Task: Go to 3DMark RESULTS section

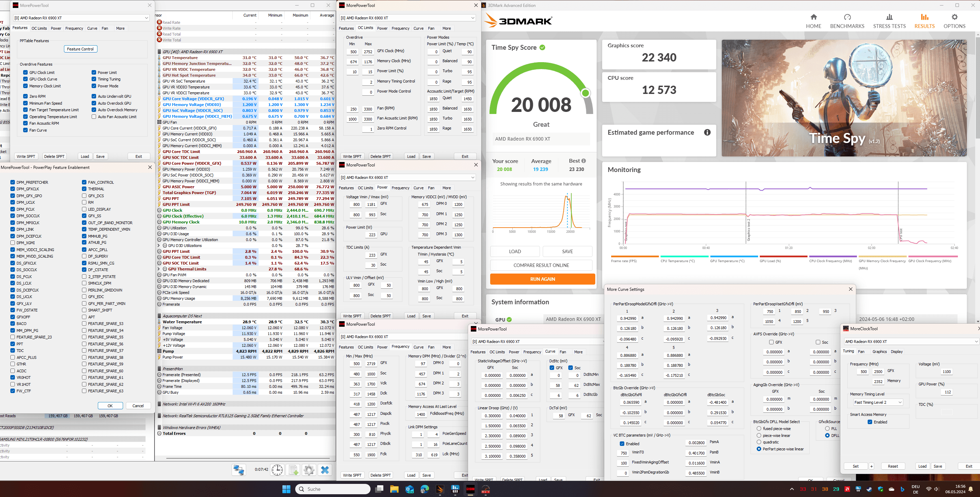Action: coord(924,21)
